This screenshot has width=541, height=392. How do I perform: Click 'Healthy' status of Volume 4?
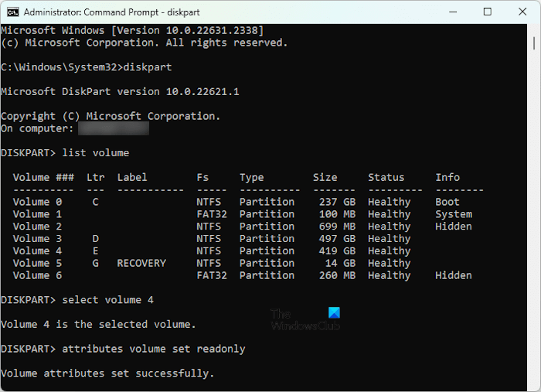[390, 251]
